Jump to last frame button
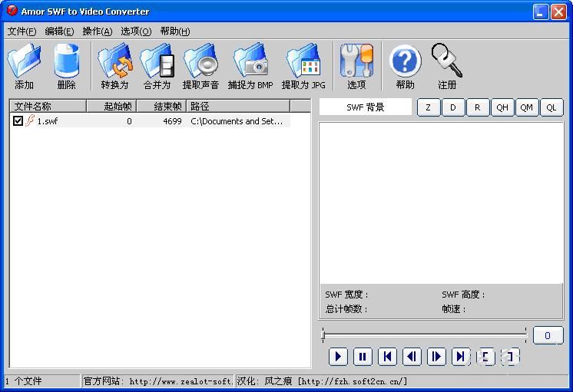This screenshot has width=573, height=392. (x=461, y=357)
